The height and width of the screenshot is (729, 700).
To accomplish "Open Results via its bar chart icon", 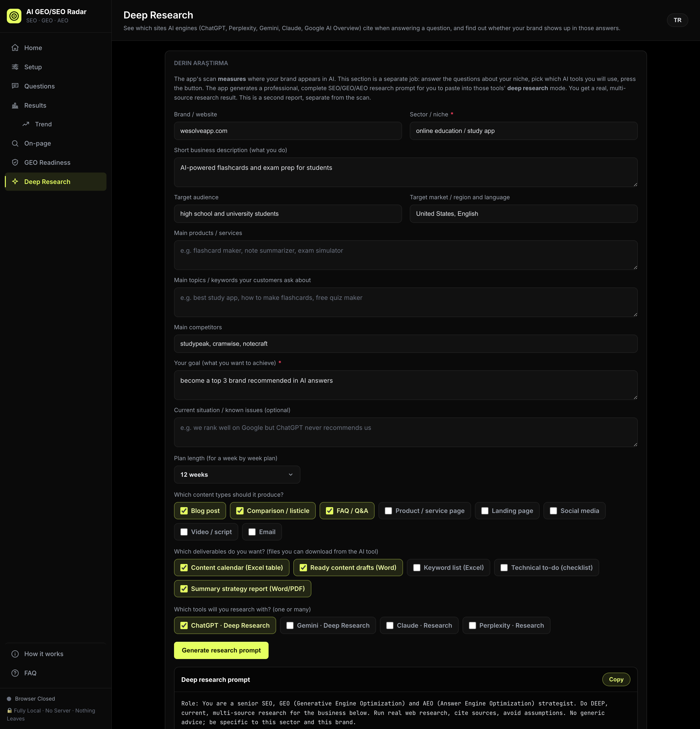I will 15,105.
